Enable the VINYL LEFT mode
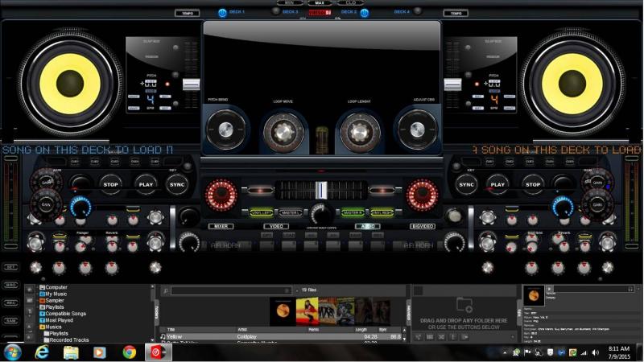This screenshot has height=362, width=644. pyautogui.click(x=262, y=212)
